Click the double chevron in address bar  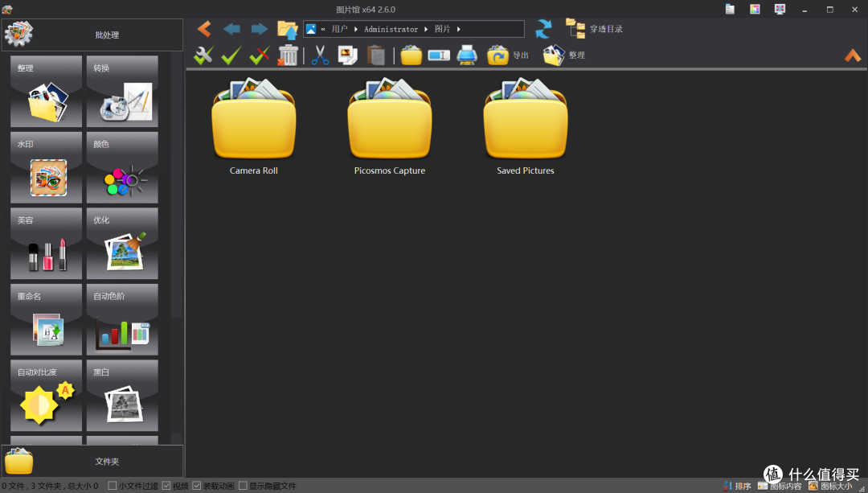[x=323, y=29]
